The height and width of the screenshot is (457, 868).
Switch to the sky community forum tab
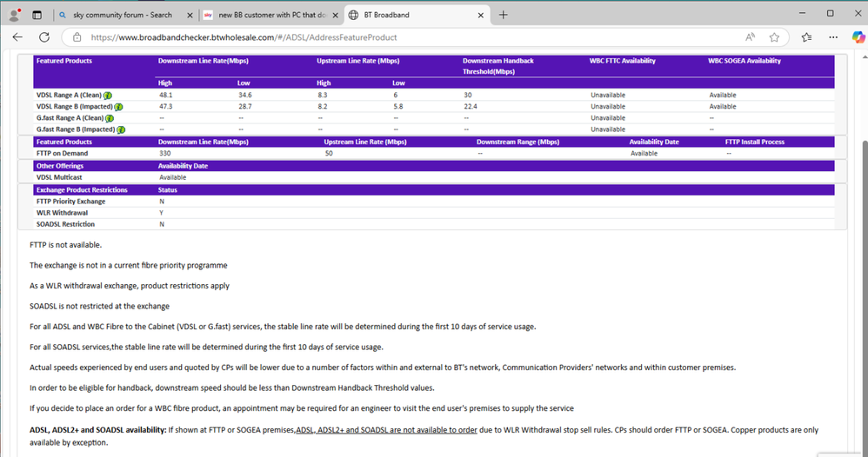point(122,15)
